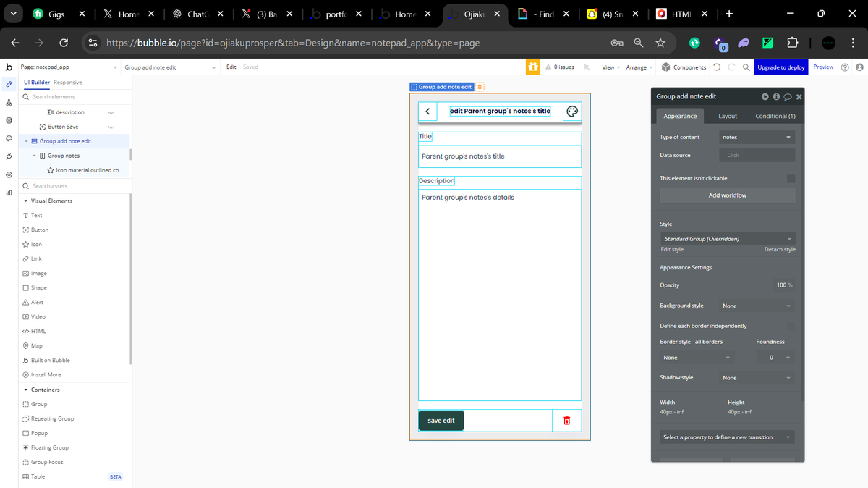Click the Bubble logo home icon
The height and width of the screenshot is (488, 868).
(x=9, y=67)
